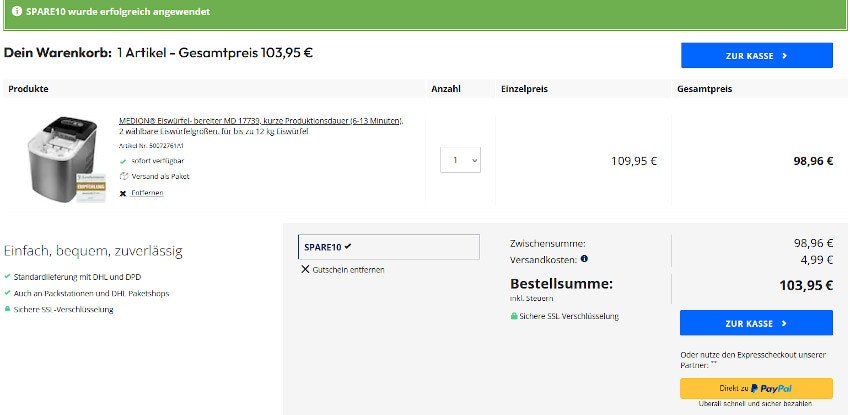
Task: Click the Einzelpreis value 109,95 €
Action: [634, 161]
